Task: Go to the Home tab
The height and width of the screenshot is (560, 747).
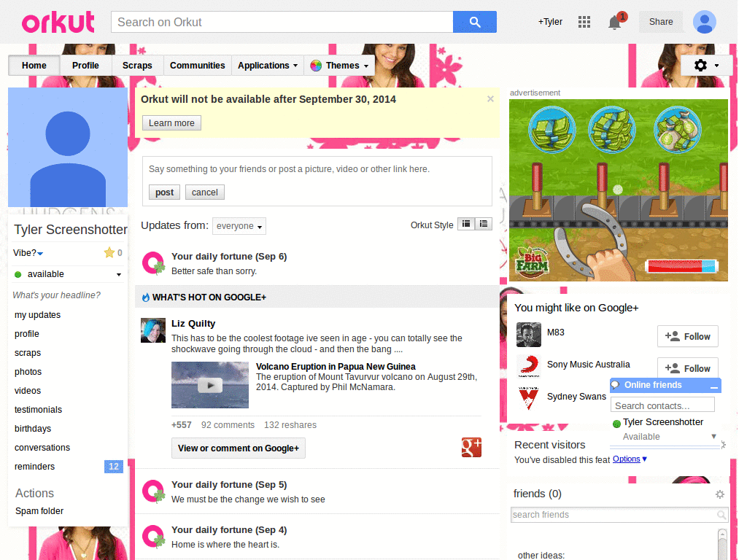Action: pos(34,65)
